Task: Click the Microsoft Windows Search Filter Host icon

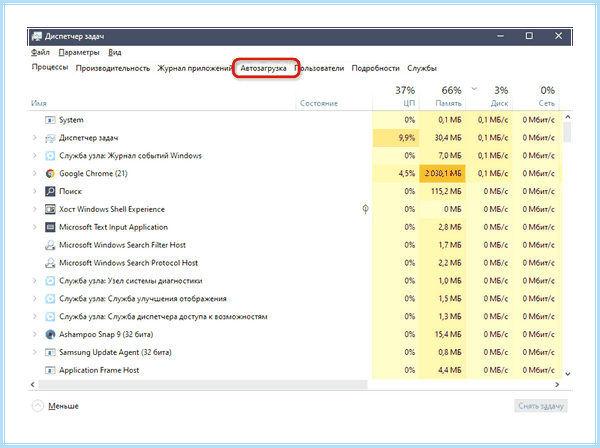Action: [x=50, y=245]
